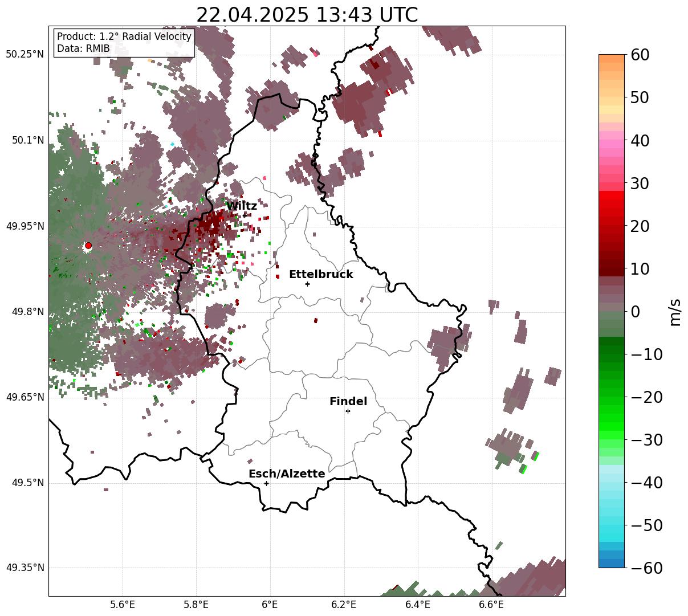This screenshot has width=688, height=616.
Task: Click the colorbar 20 tick value
Action: (x=641, y=226)
